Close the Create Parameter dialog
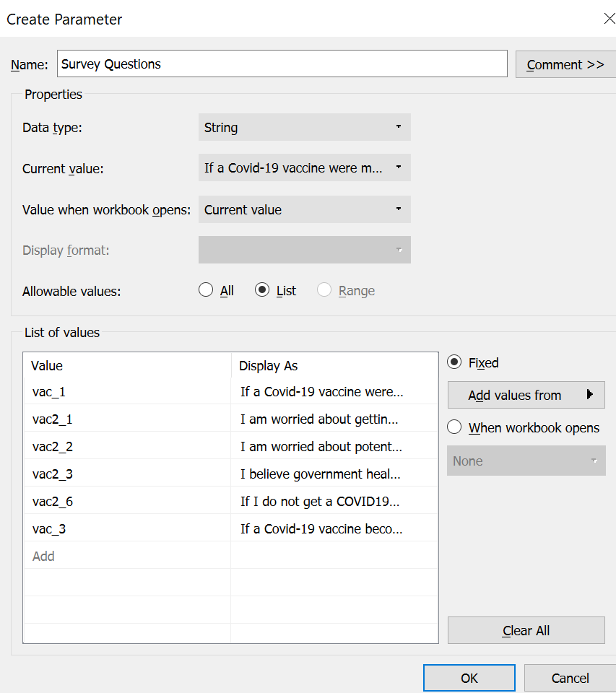 click(x=609, y=19)
